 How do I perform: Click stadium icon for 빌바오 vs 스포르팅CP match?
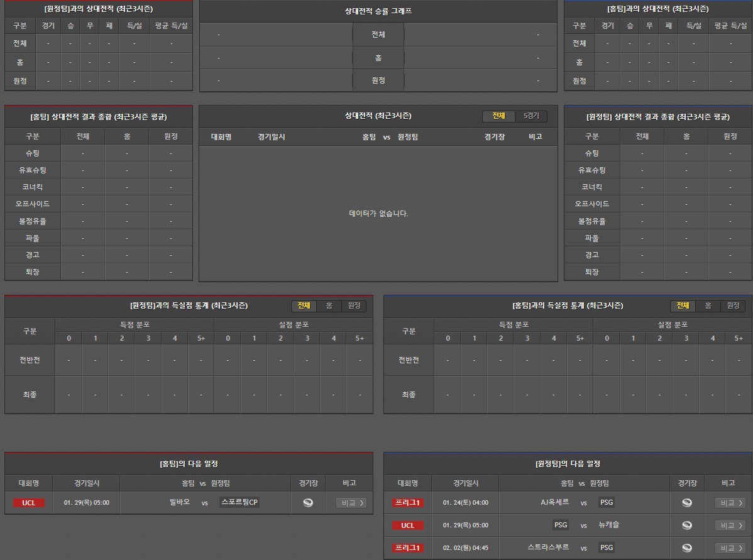(x=308, y=503)
